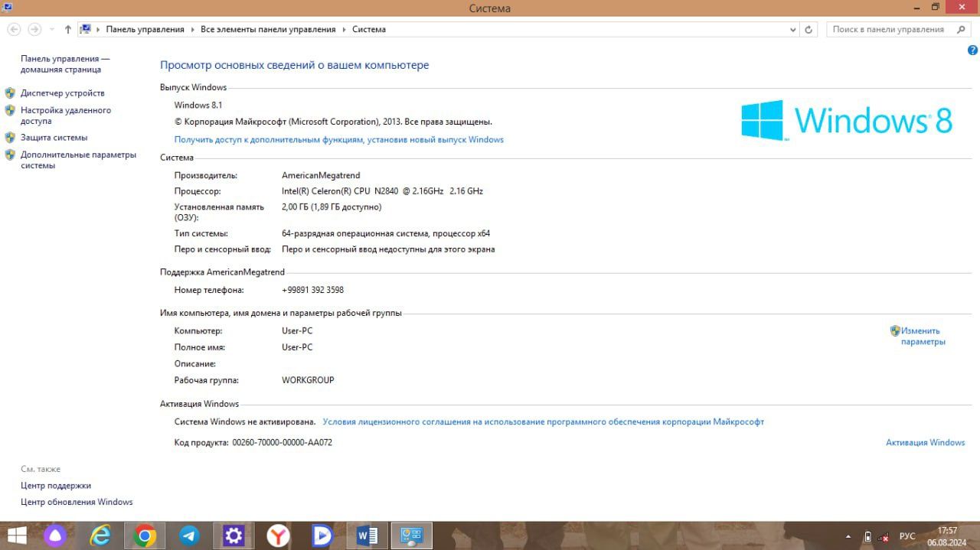Go up one level arrow

68,29
